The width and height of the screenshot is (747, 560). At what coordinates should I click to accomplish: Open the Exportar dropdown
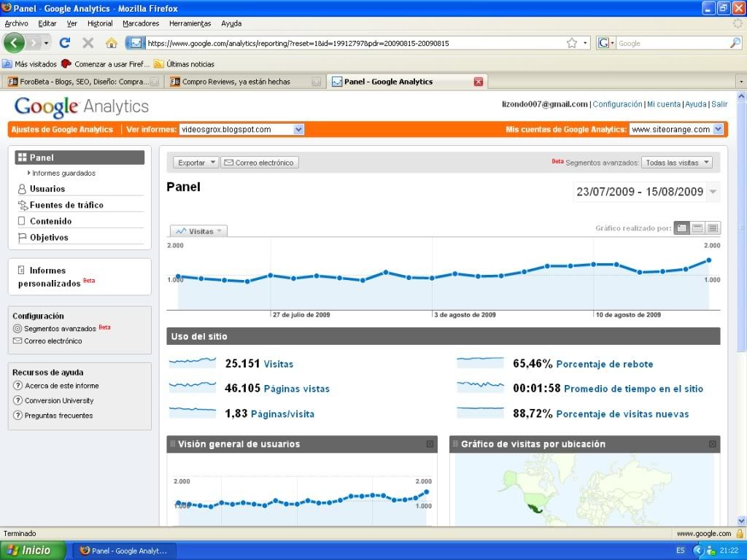coord(196,163)
